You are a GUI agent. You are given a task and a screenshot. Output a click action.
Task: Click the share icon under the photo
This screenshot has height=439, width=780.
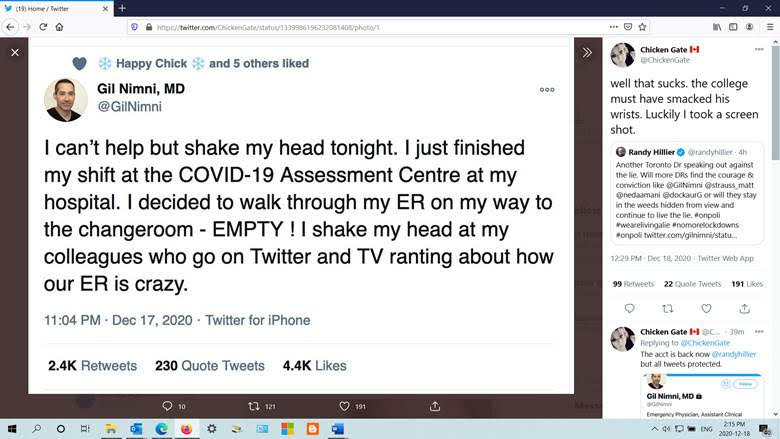[434, 406]
